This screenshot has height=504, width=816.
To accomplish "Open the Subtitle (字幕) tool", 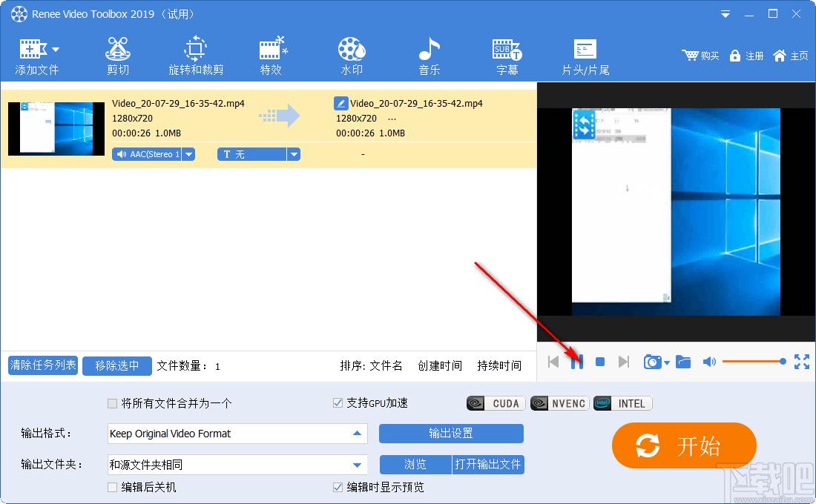I will coord(507,56).
